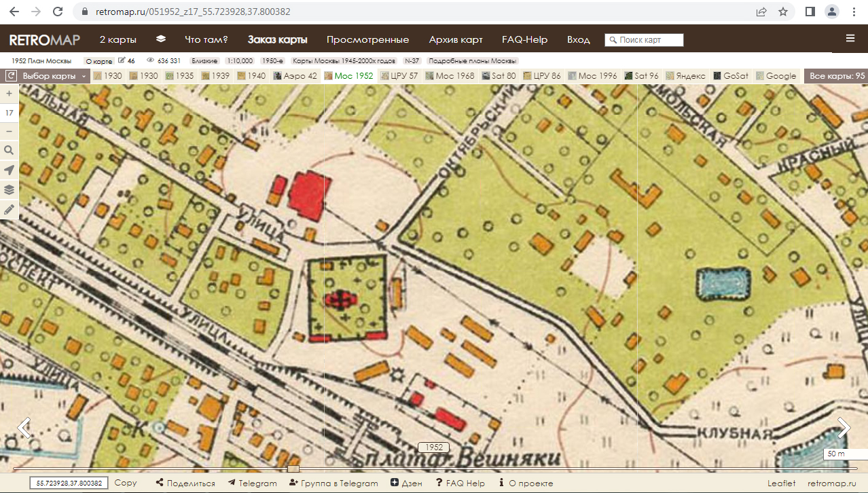Screen dimensions: 868x493
Task: Click the Поиск карт search field
Action: (x=644, y=40)
